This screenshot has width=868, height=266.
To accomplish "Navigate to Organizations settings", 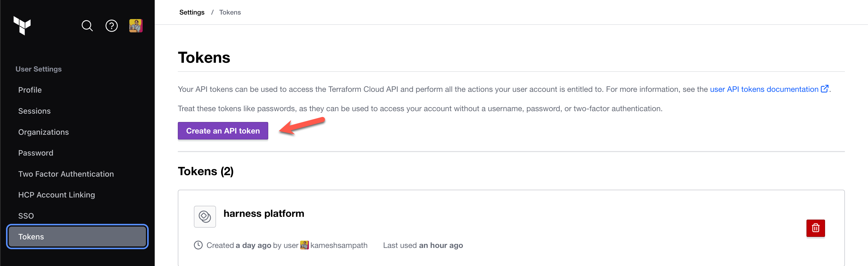I will coord(43,132).
